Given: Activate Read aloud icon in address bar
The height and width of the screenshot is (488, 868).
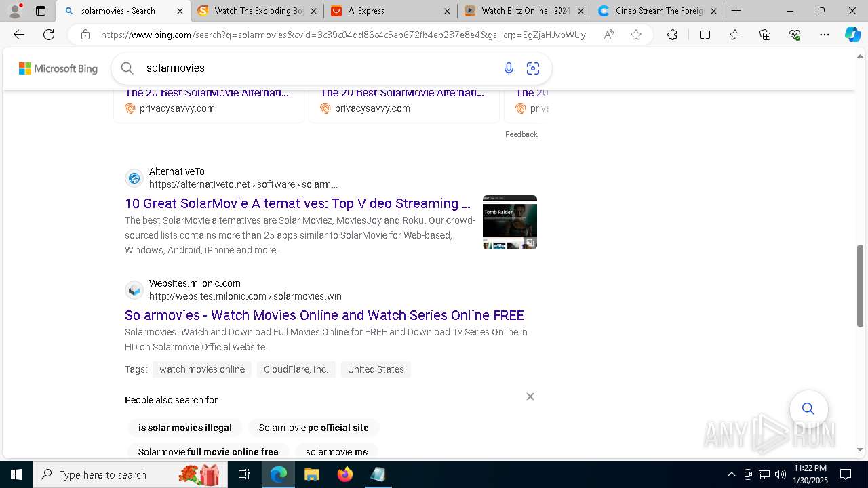Looking at the screenshot, I should point(609,35).
